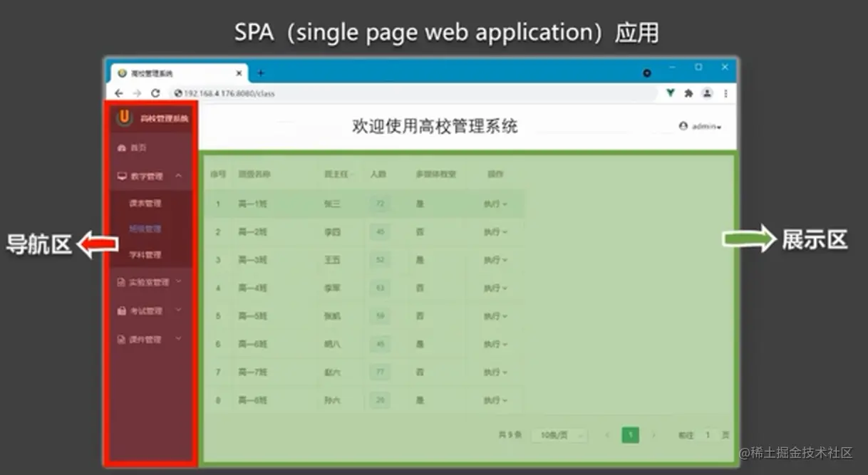The width and height of the screenshot is (868, 475).
Task: Click the 王五 teacher cell
Action: coord(332,260)
